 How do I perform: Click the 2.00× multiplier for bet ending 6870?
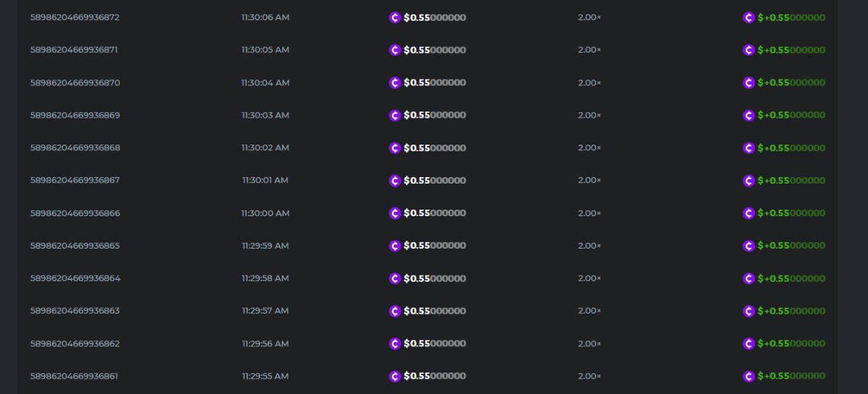tap(589, 82)
